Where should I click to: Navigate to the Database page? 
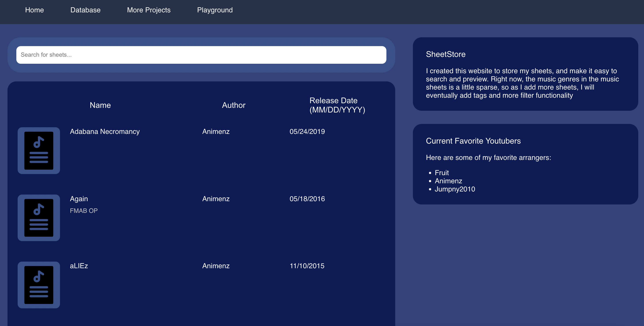pyautogui.click(x=85, y=10)
